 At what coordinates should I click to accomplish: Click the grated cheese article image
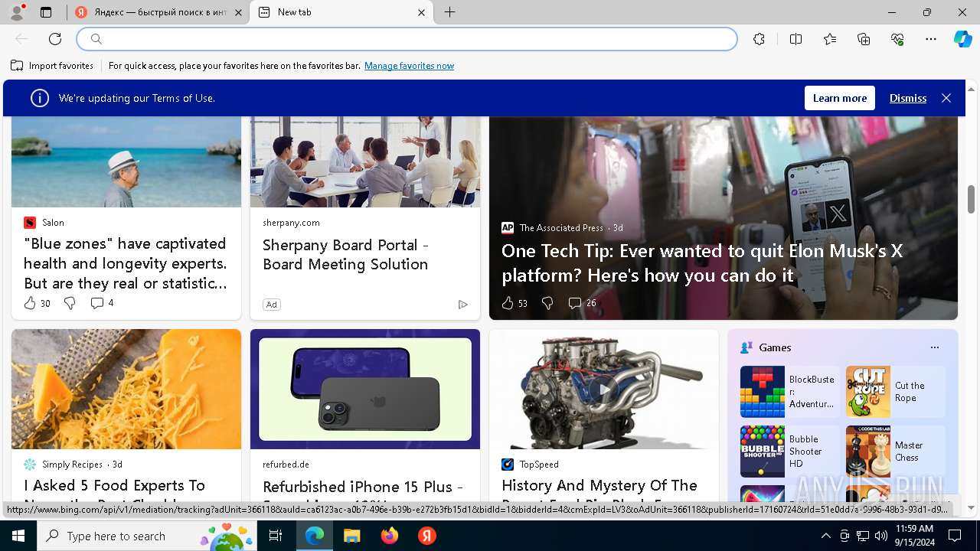tap(126, 389)
